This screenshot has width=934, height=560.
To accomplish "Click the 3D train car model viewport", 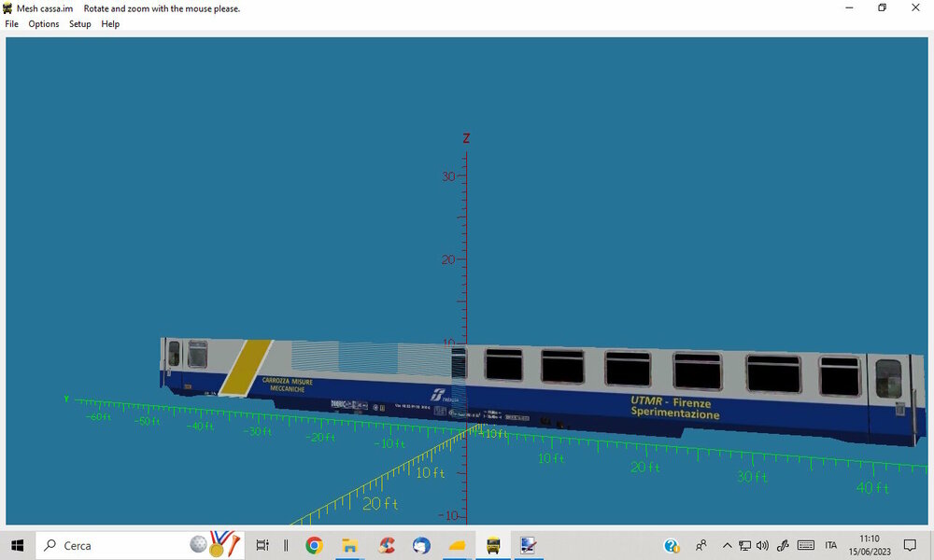I will [466, 281].
